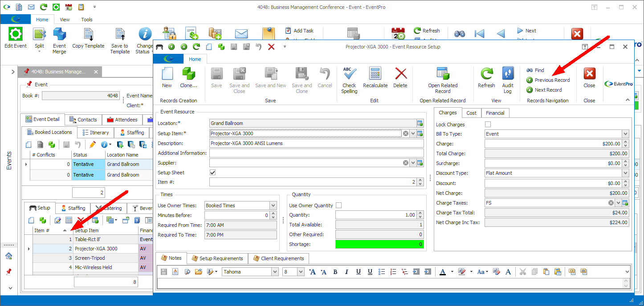Click Next in main window navigation
This screenshot has height=306, width=644.
point(526,31)
